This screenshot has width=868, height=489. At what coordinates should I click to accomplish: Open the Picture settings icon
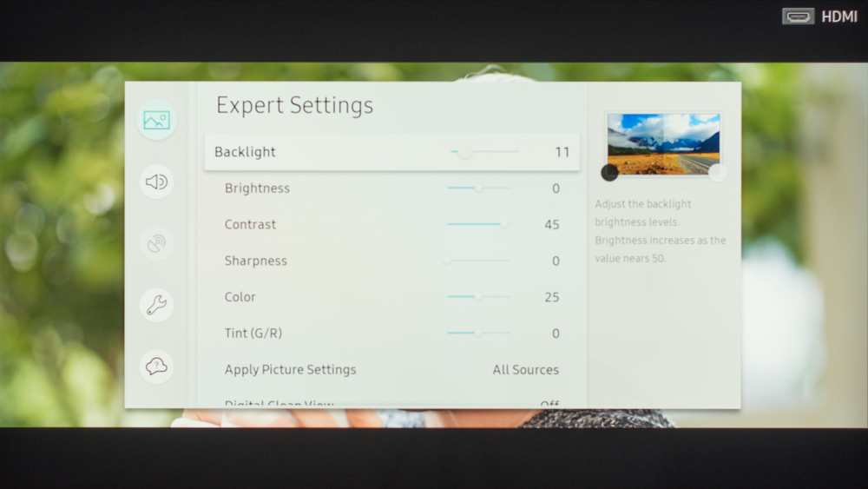(x=156, y=120)
